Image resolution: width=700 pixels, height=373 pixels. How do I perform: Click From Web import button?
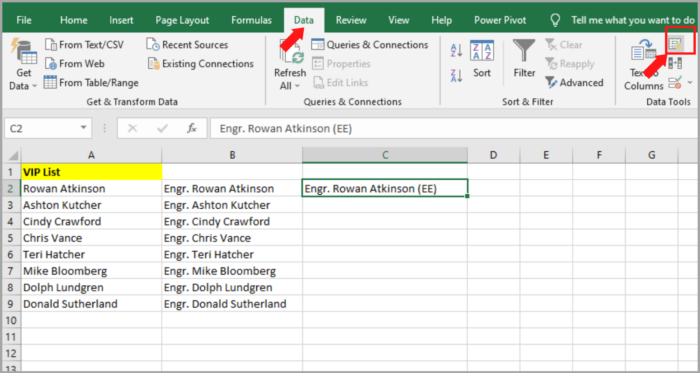pyautogui.click(x=75, y=64)
